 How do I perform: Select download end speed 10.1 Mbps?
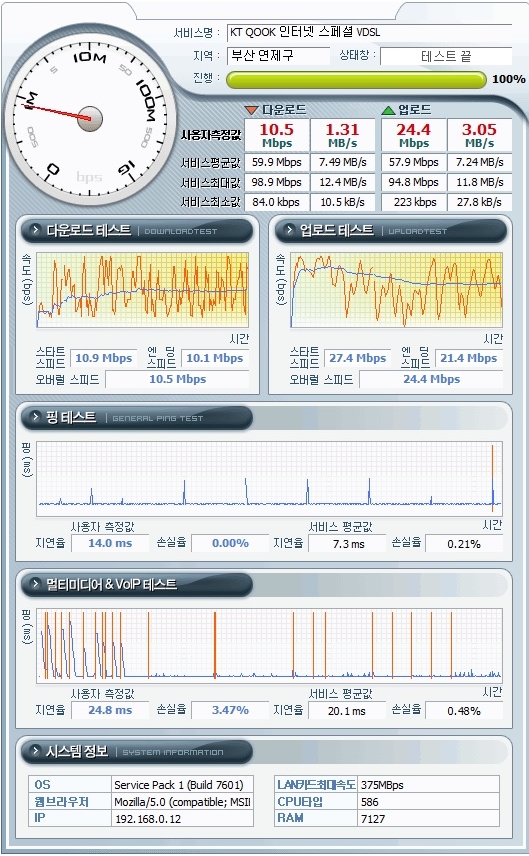pos(215,358)
